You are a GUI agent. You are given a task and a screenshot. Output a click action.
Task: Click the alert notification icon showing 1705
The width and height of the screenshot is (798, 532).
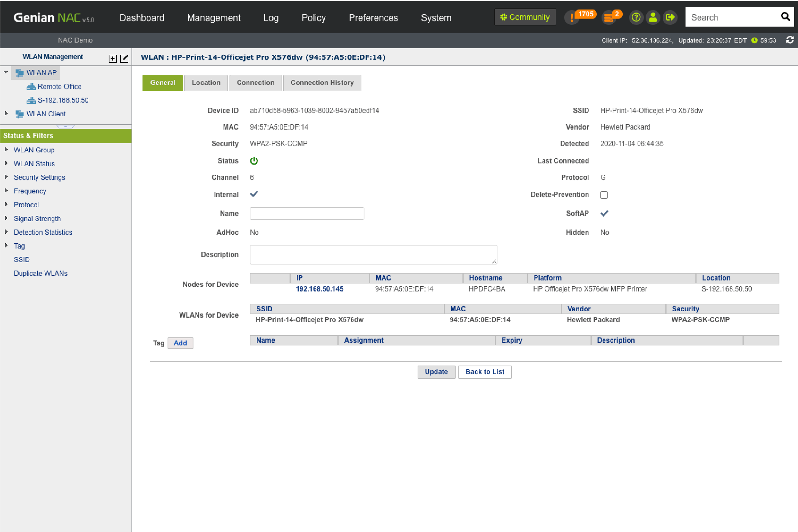572,17
